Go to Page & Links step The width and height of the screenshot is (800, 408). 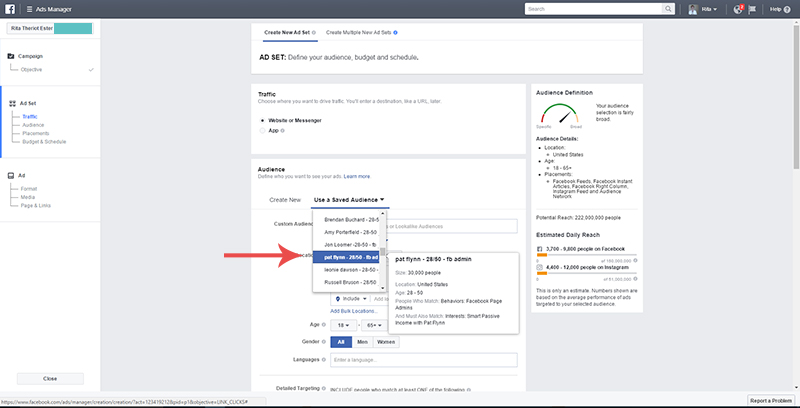[x=35, y=206]
